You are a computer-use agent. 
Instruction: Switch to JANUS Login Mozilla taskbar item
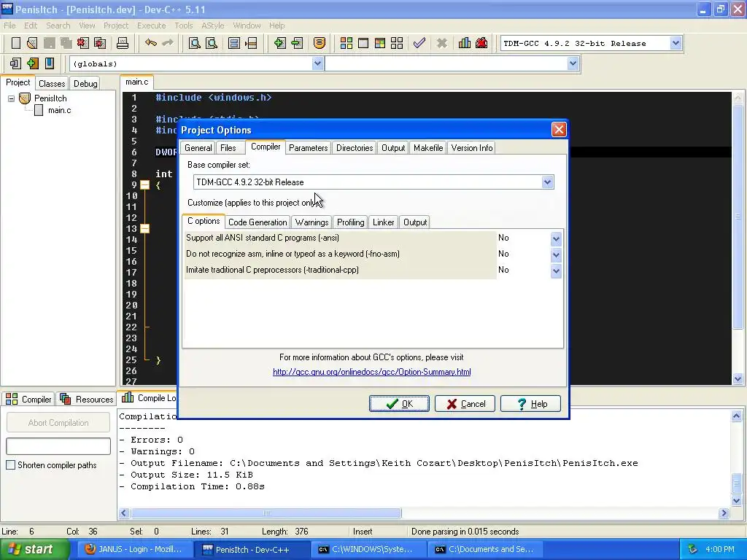click(x=133, y=550)
